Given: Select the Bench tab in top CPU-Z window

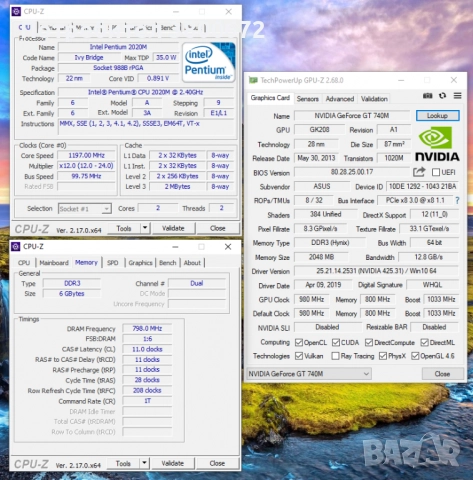Looking at the screenshot, I should click(168, 28).
